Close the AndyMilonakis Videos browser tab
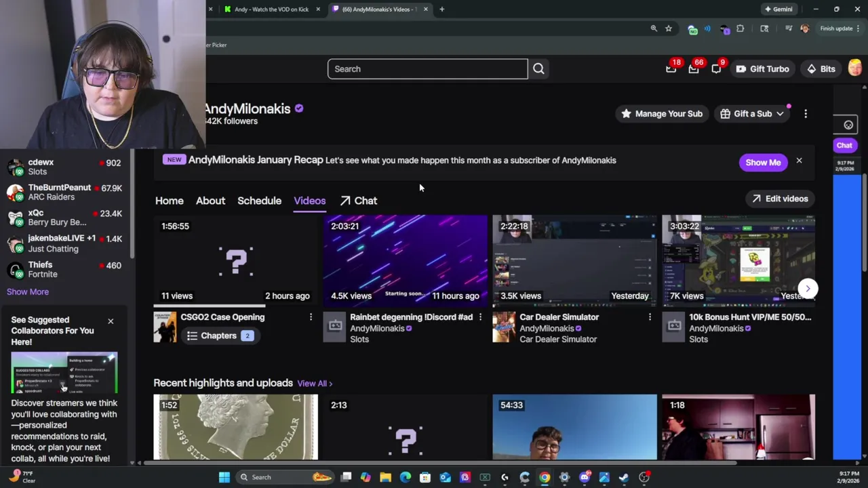This screenshot has width=868, height=488. click(x=426, y=9)
